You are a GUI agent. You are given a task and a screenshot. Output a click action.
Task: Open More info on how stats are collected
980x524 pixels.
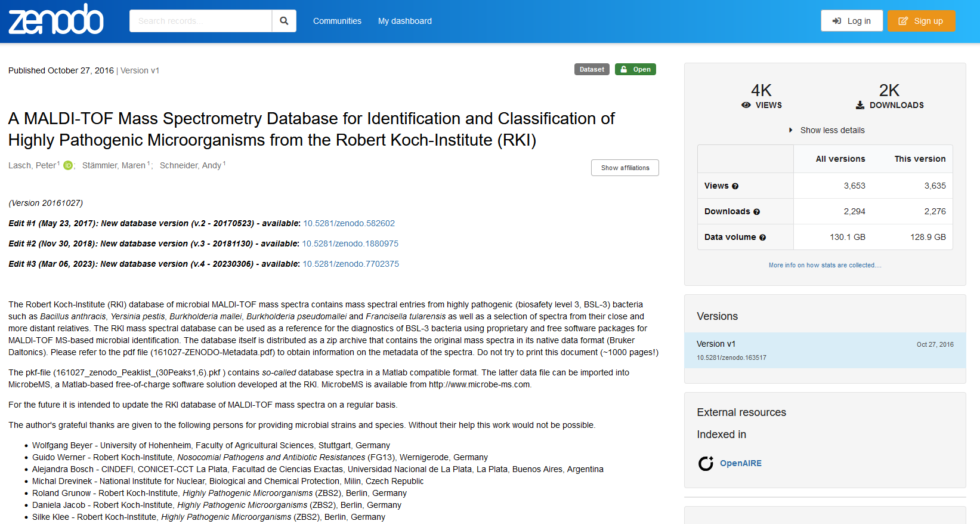point(824,265)
